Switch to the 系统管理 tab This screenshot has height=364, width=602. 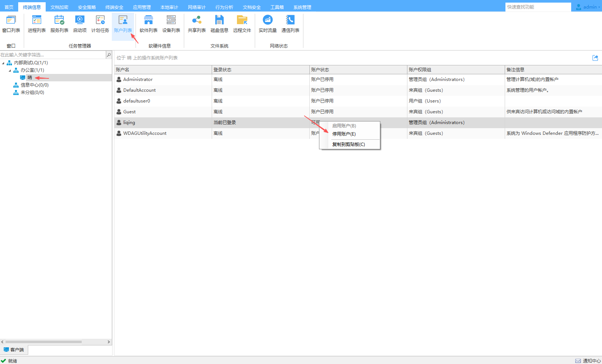point(302,7)
